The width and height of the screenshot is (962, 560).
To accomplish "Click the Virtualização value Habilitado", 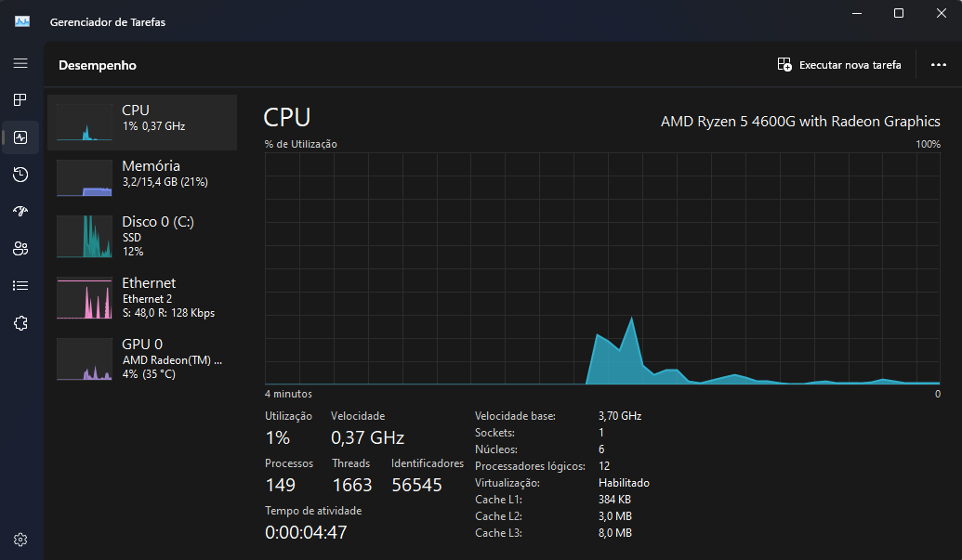I will coord(624,483).
